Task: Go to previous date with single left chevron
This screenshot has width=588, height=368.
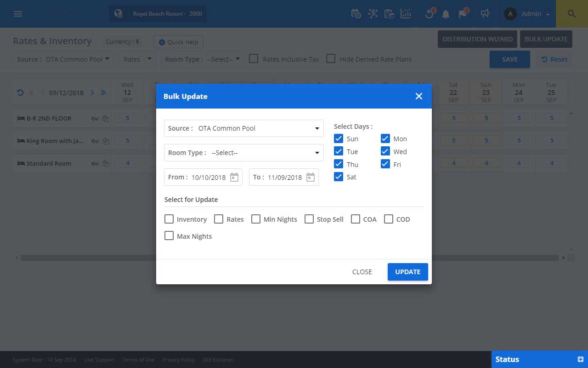Action: click(x=43, y=92)
